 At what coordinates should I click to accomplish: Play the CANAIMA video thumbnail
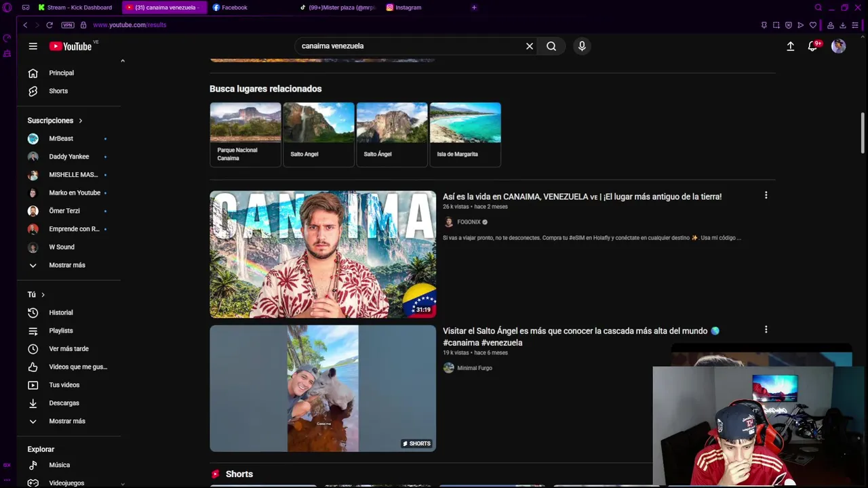(x=323, y=254)
